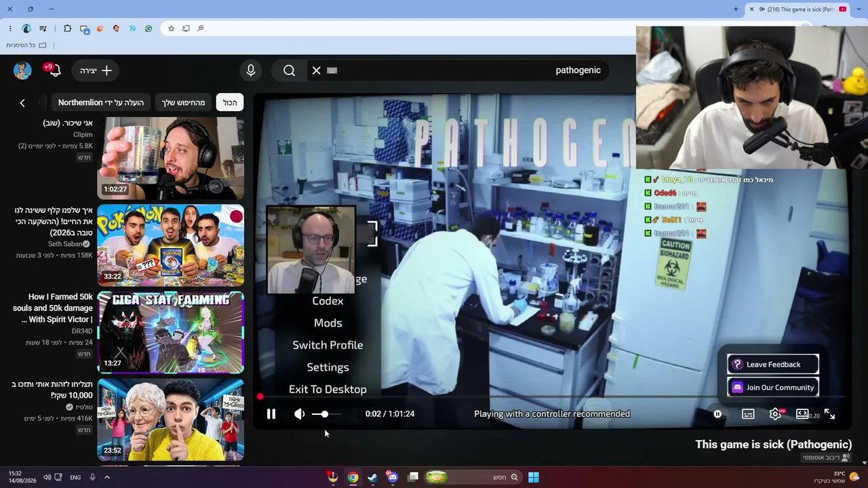Click the Create button with plus sign
The width and height of the screenshot is (868, 488).
pyautogui.click(x=96, y=70)
